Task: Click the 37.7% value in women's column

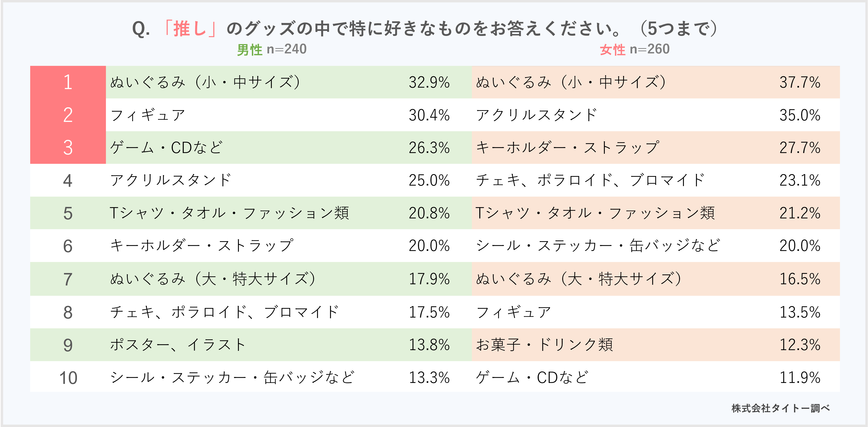Action: pos(800,83)
